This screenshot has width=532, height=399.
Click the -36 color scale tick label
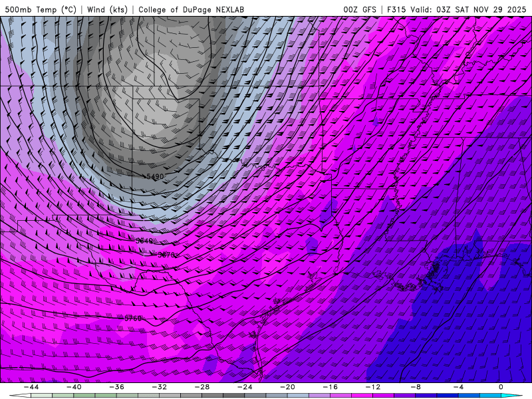116,387
